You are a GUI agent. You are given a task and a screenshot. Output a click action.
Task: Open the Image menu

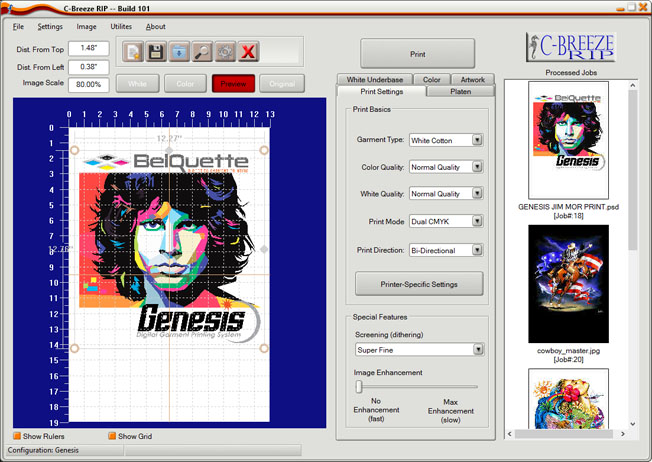click(x=86, y=27)
